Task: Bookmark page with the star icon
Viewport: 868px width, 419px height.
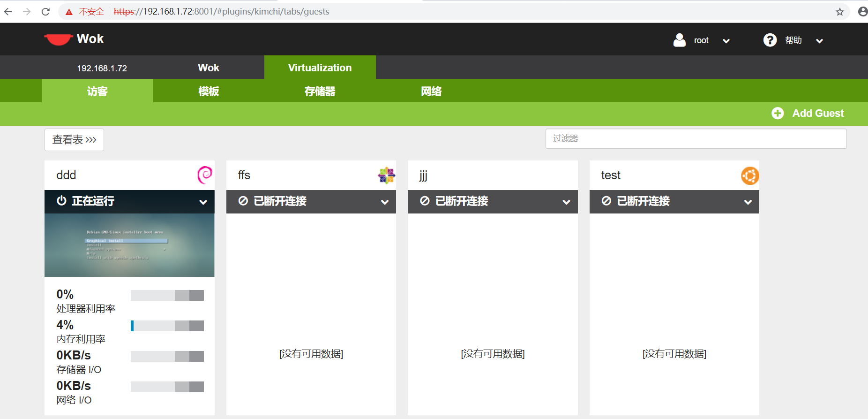Action: click(x=839, y=12)
